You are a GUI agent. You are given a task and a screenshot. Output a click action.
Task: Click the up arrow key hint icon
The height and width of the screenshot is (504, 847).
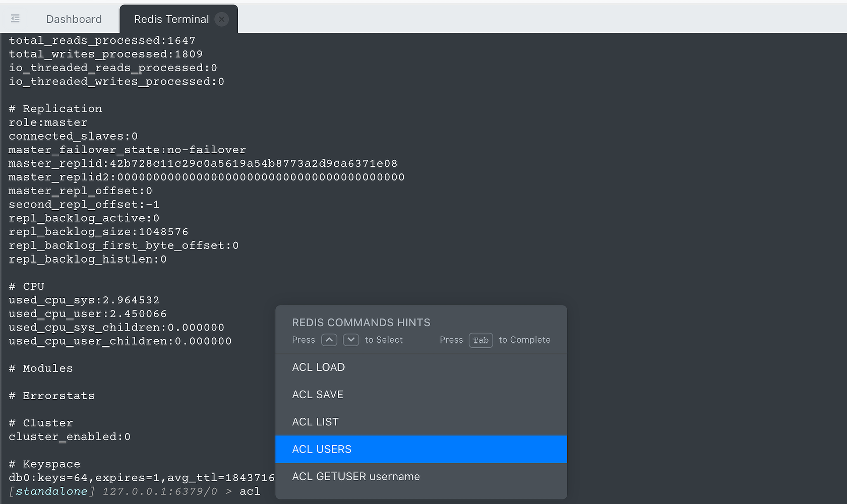tap(329, 340)
